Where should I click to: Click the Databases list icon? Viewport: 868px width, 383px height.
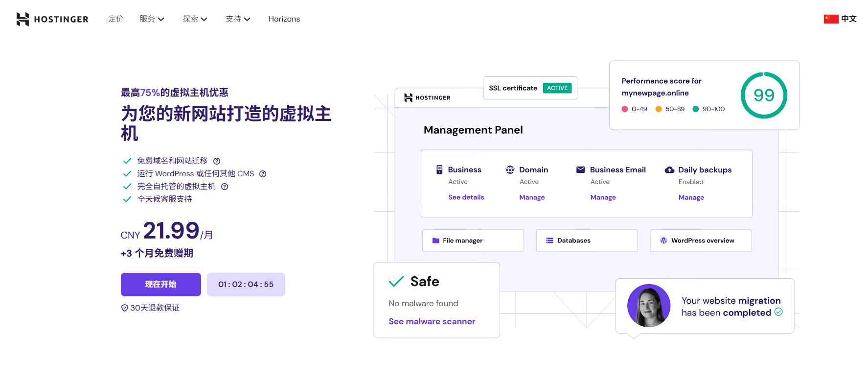pyautogui.click(x=549, y=240)
